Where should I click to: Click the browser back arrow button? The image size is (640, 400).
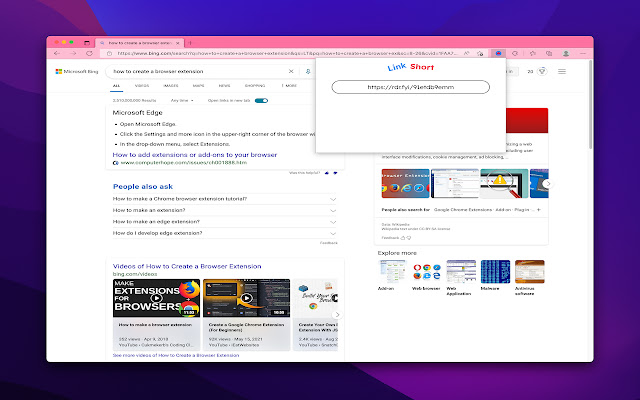57,53
